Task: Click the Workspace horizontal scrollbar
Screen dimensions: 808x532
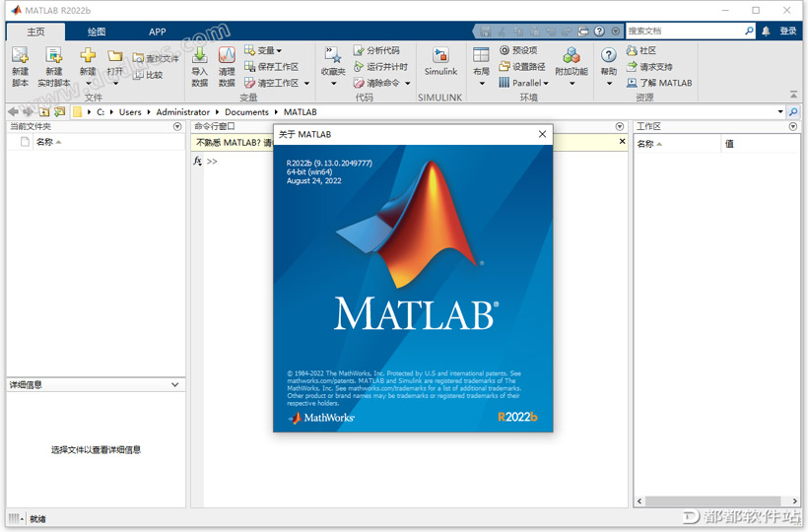Action: click(712, 500)
